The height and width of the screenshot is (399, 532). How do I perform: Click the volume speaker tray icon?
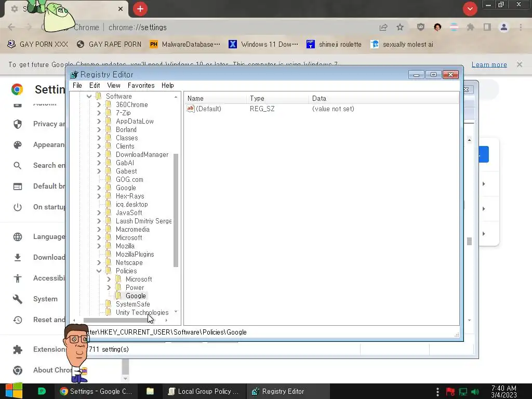click(475, 392)
